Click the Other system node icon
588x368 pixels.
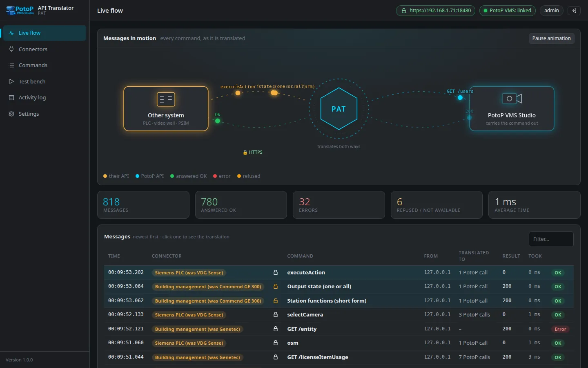[x=166, y=99]
